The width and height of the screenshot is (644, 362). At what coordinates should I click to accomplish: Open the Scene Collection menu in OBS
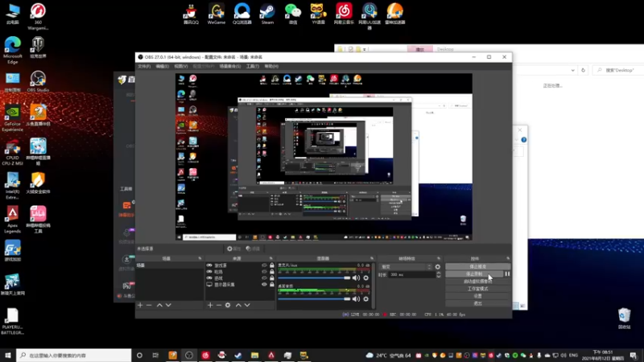pos(229,66)
